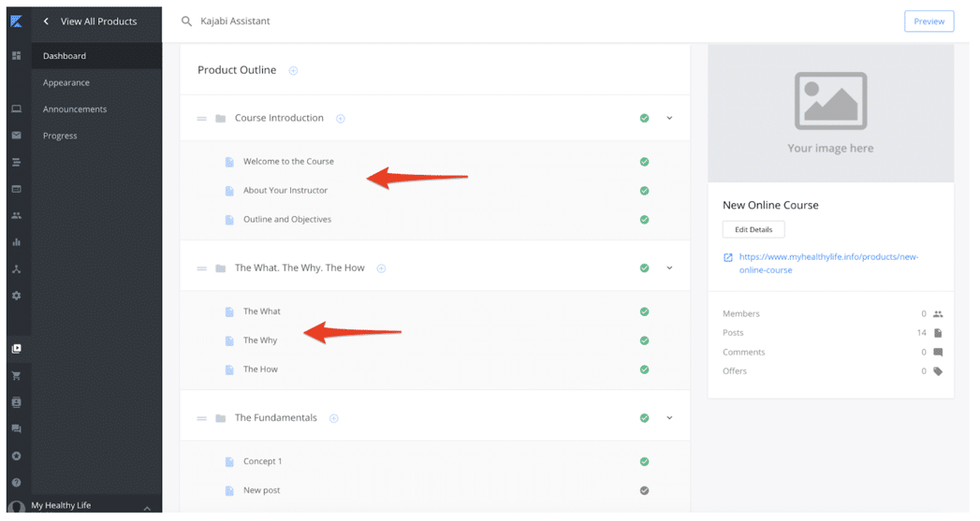Expand the My Healthy Life account menu
The image size is (980, 521).
pos(147,508)
